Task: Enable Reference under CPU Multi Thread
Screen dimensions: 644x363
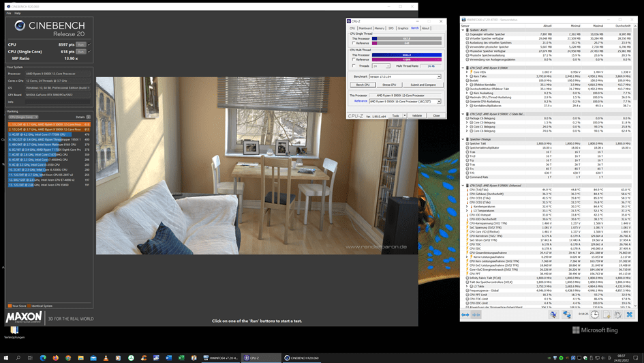Action: 354,59
